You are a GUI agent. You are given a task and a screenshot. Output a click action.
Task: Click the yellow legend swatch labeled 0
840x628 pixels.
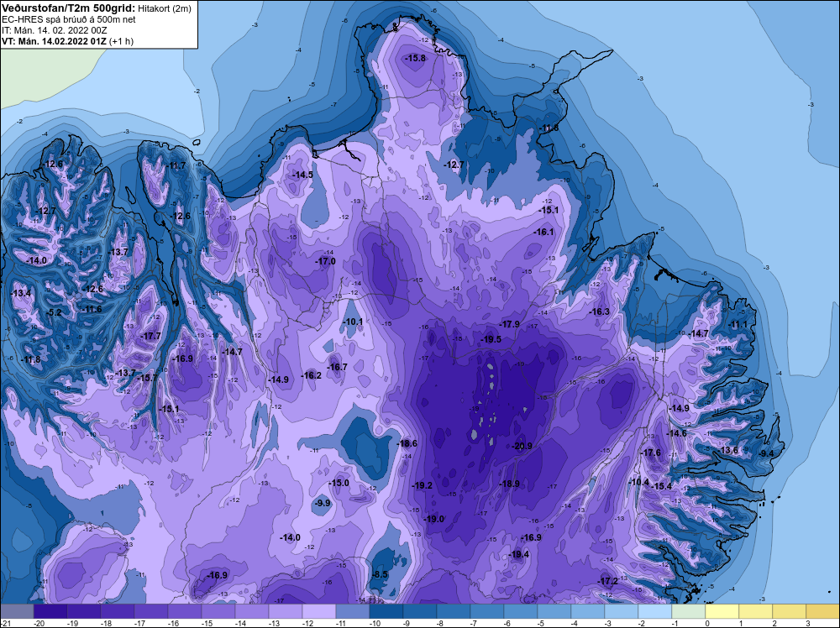(722, 611)
